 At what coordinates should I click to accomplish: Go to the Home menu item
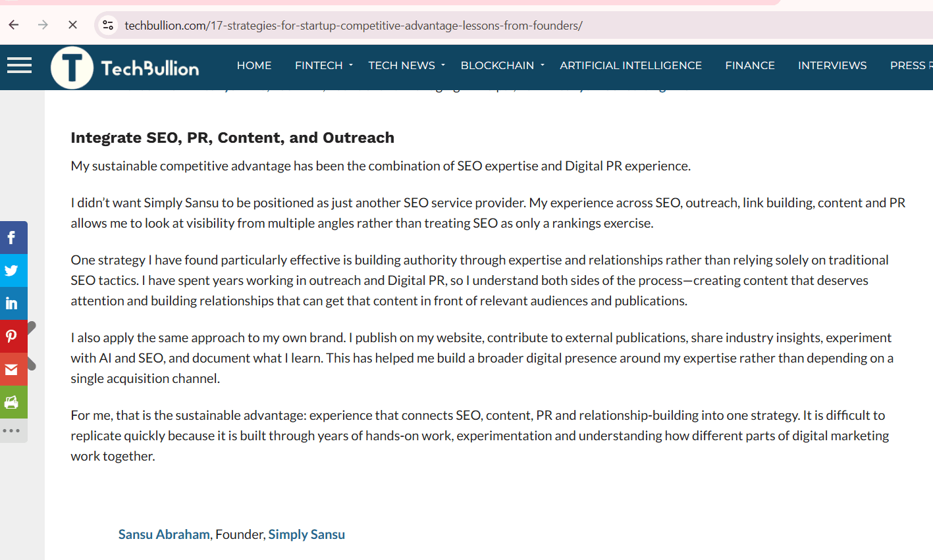click(254, 65)
